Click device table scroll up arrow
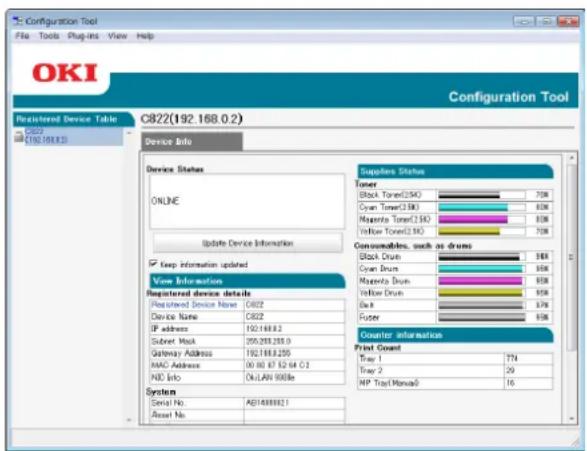The width and height of the screenshot is (587, 451). 129,133
